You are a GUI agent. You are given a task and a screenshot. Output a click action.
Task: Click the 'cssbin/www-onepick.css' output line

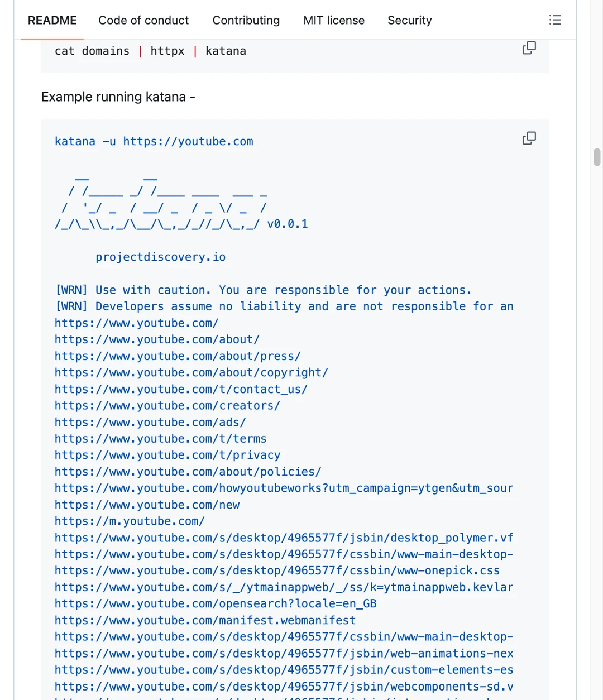point(277,570)
